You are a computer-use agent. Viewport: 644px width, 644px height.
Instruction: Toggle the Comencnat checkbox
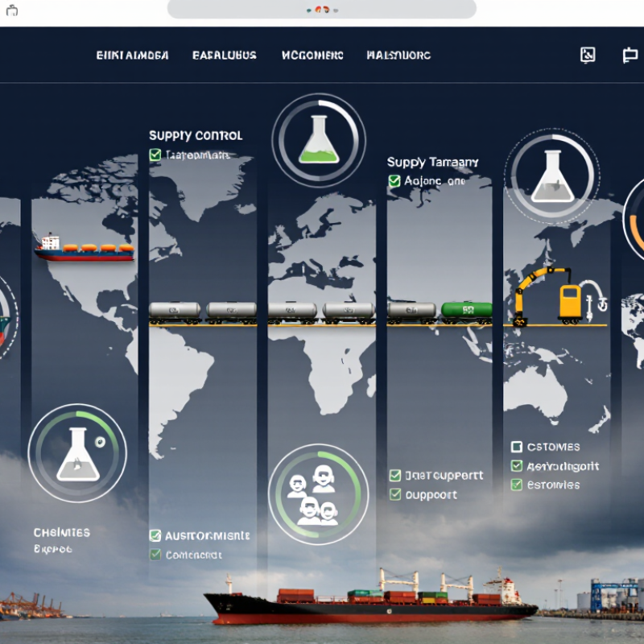pyautogui.click(x=155, y=555)
